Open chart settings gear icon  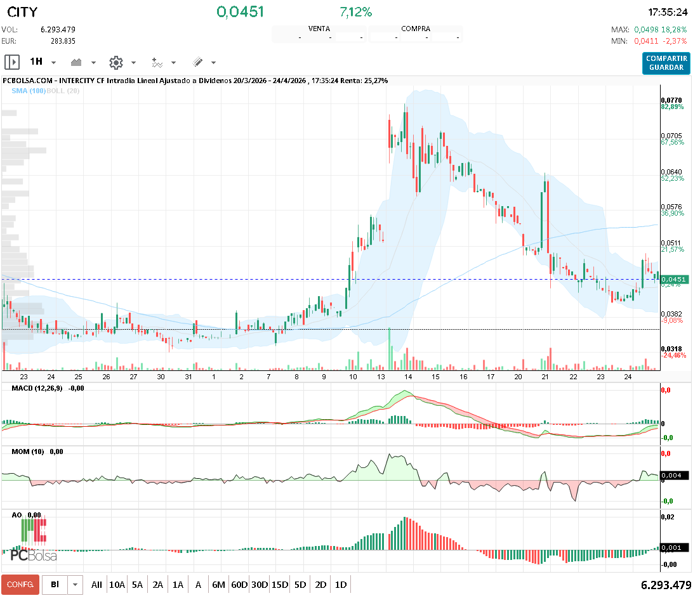click(x=116, y=62)
